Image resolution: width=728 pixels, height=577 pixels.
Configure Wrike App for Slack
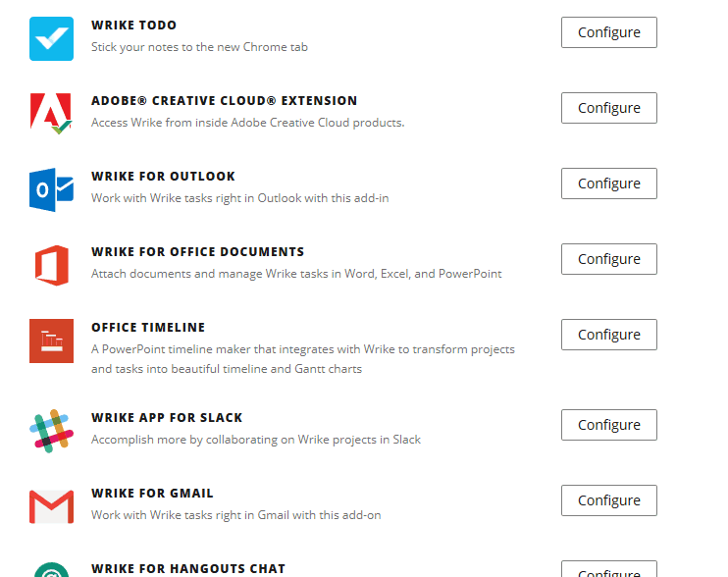tap(608, 425)
